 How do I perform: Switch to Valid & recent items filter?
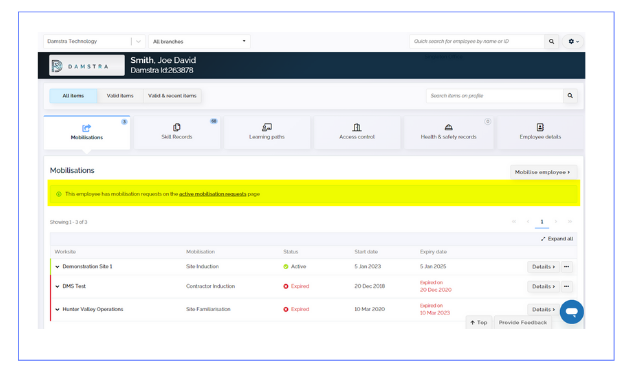(172, 96)
